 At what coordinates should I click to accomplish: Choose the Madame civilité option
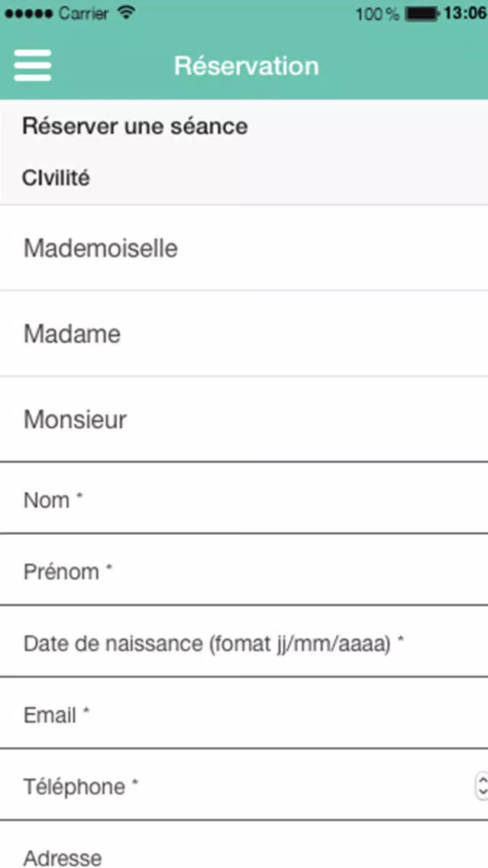(244, 334)
